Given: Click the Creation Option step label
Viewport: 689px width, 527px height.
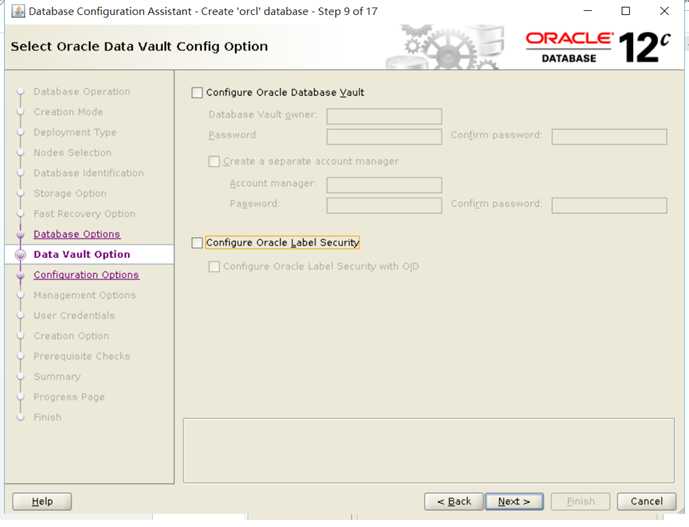Looking at the screenshot, I should pyautogui.click(x=71, y=336).
